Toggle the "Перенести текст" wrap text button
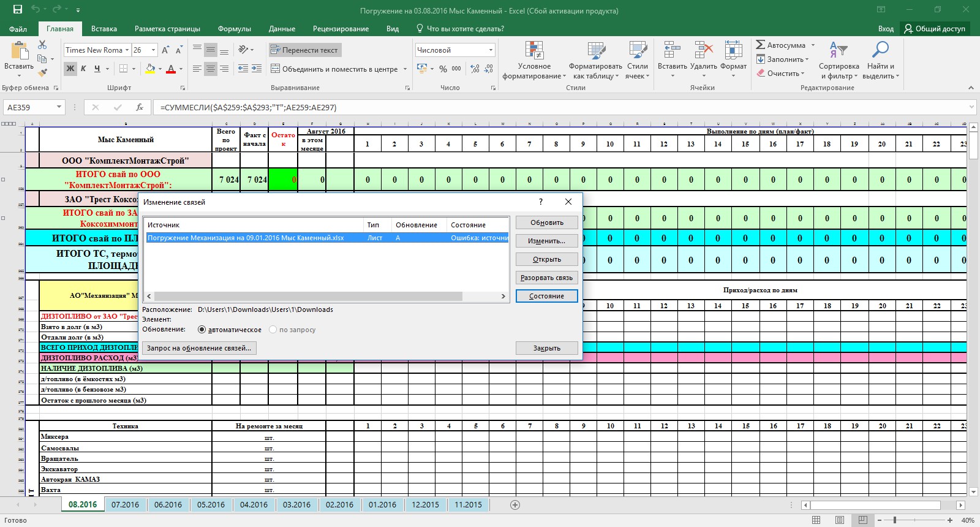 [304, 50]
